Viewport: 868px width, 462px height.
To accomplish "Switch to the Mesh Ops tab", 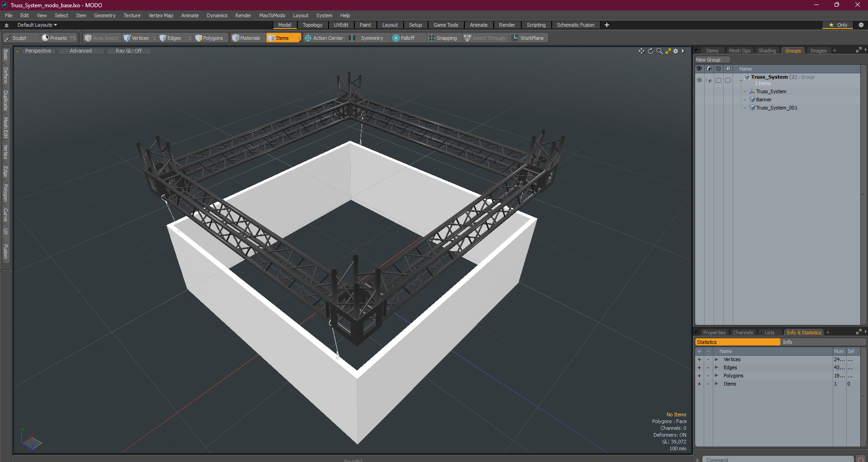I will tap(739, 51).
